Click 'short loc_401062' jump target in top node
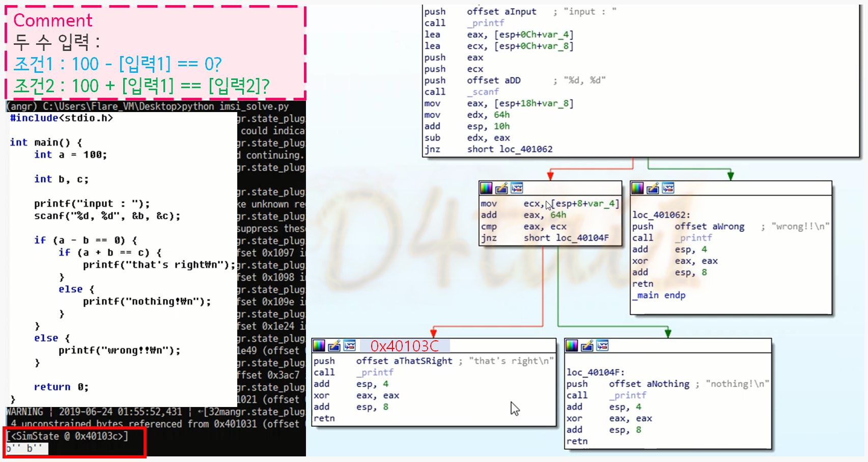This screenshot has width=868, height=462. 510,149
